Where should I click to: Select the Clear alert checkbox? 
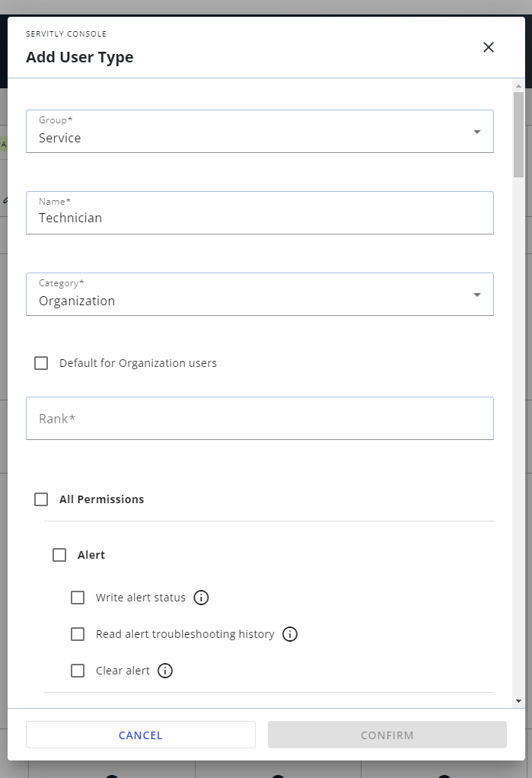tap(78, 671)
